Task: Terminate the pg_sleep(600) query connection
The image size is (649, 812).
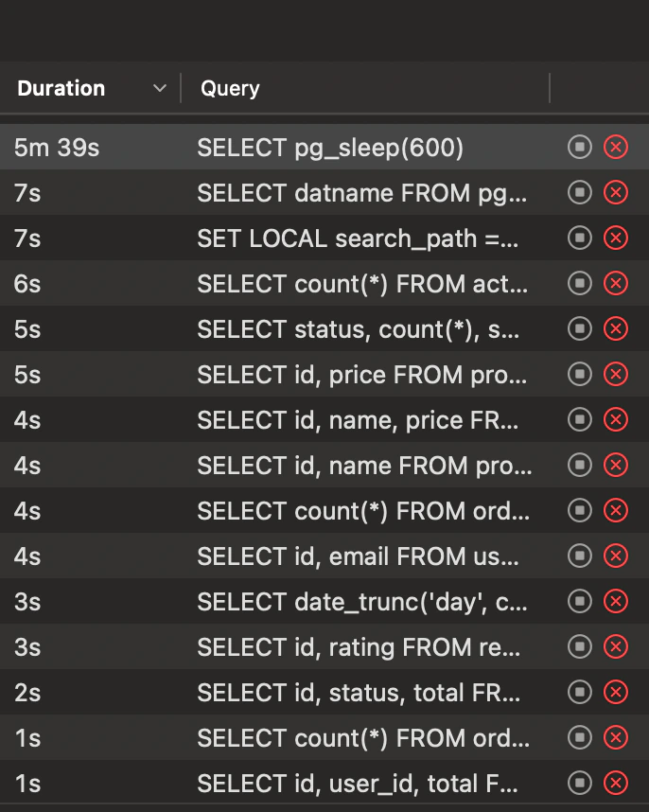Action: pos(616,147)
